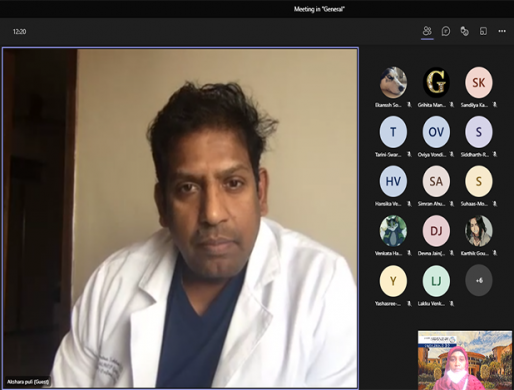Open the More actions ellipsis menu

502,31
